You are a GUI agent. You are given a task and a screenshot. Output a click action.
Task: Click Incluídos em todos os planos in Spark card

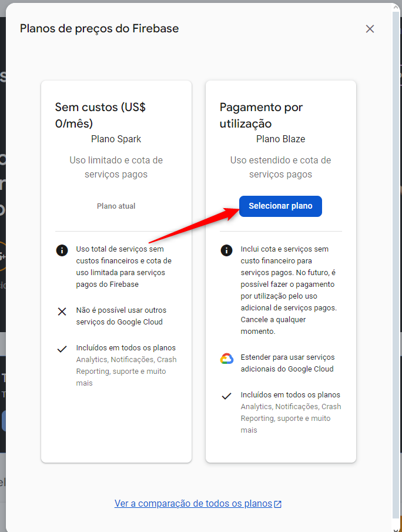coord(126,348)
